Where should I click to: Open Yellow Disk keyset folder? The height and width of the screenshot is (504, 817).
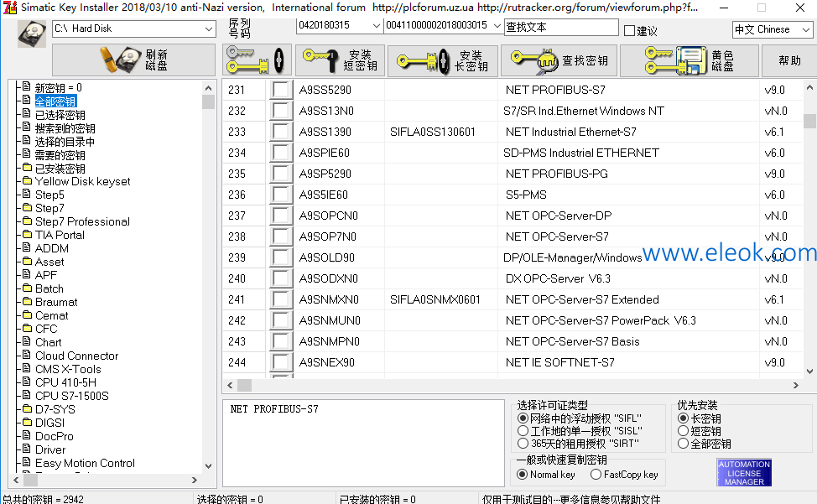[x=83, y=181]
